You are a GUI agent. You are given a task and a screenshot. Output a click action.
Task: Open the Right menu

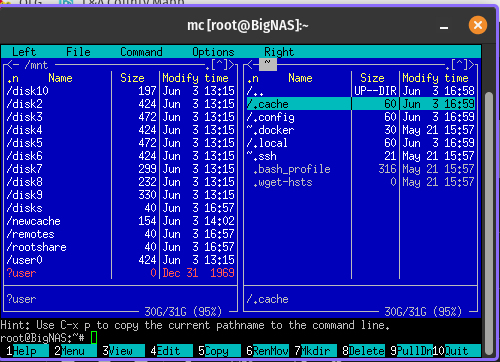pos(279,52)
